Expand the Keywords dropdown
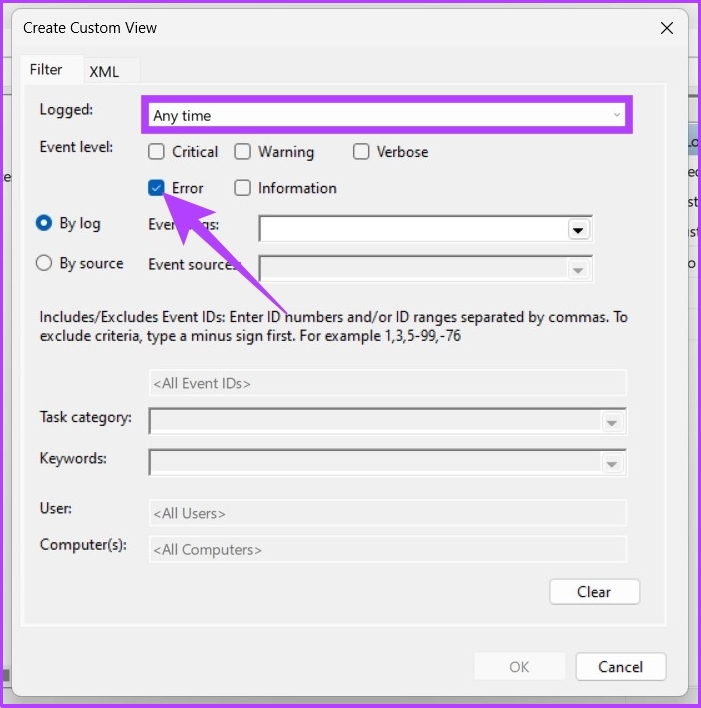Viewport: 701px width, 708px height. click(x=612, y=464)
